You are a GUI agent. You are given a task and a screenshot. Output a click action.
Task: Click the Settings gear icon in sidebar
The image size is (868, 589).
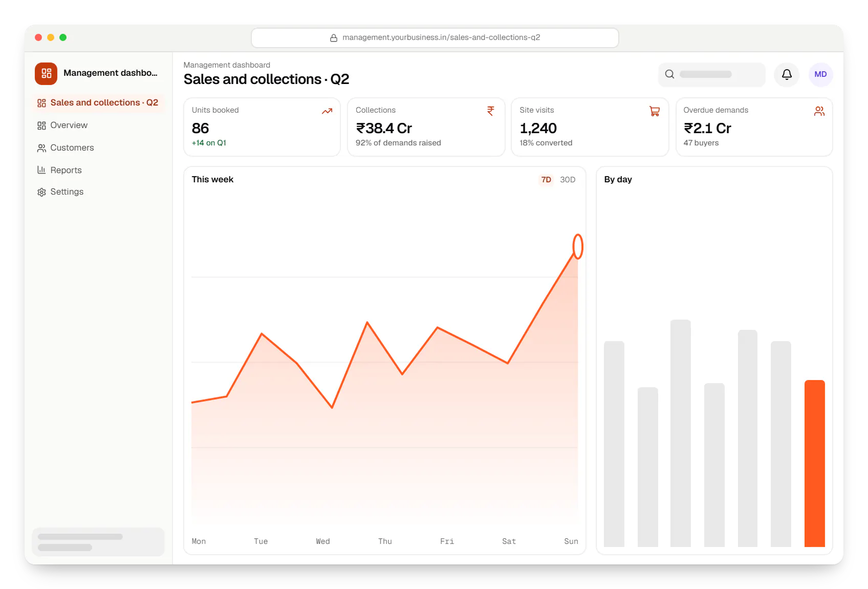pyautogui.click(x=41, y=192)
